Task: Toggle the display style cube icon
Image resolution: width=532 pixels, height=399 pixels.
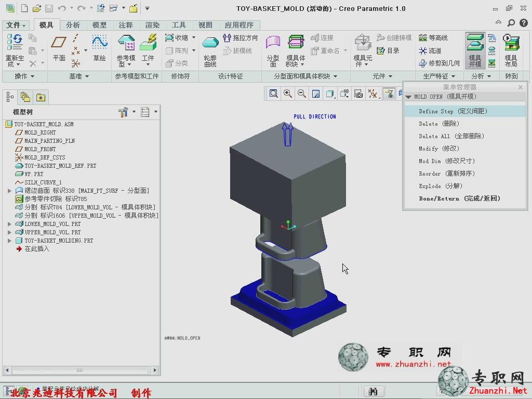Action: (x=330, y=94)
